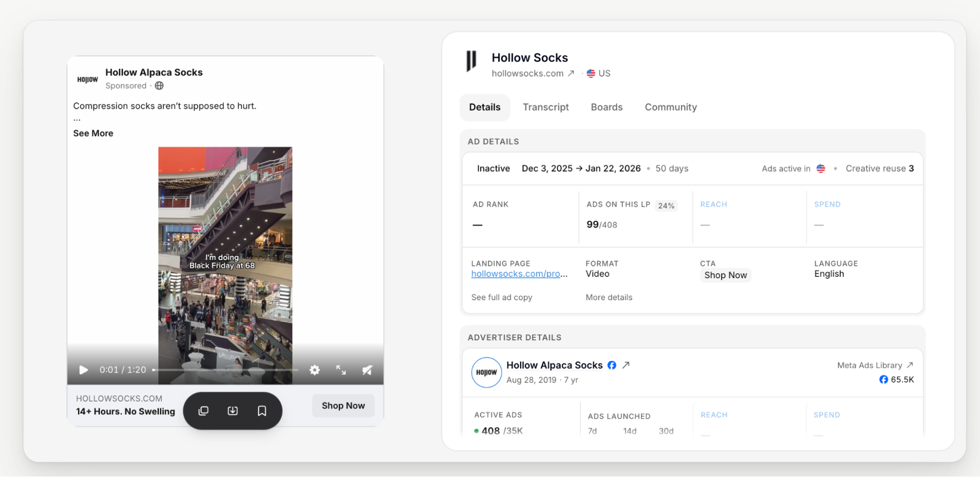
Task: Click the globe icon beside Sponsored
Action: tap(159, 86)
